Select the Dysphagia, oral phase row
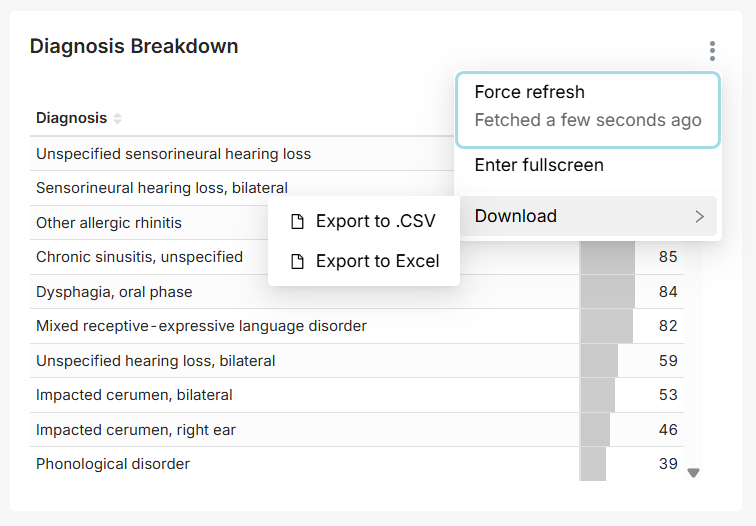The width and height of the screenshot is (756, 526). point(357,292)
